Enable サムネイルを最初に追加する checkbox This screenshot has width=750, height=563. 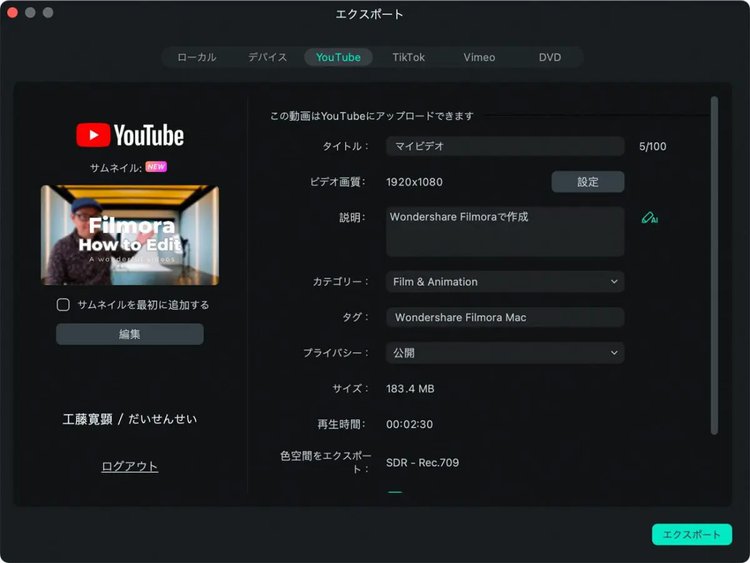click(63, 305)
